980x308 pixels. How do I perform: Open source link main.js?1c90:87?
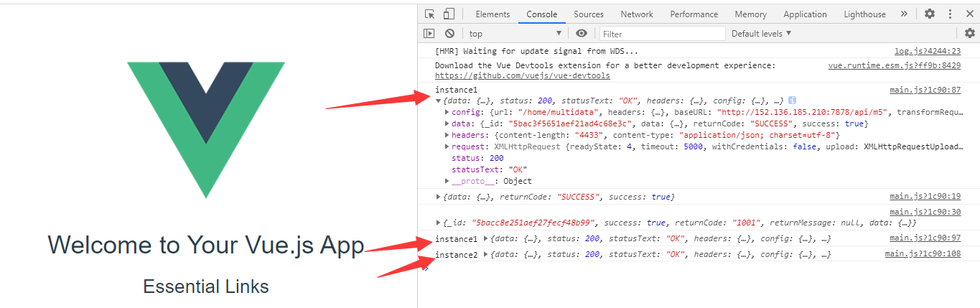point(925,90)
